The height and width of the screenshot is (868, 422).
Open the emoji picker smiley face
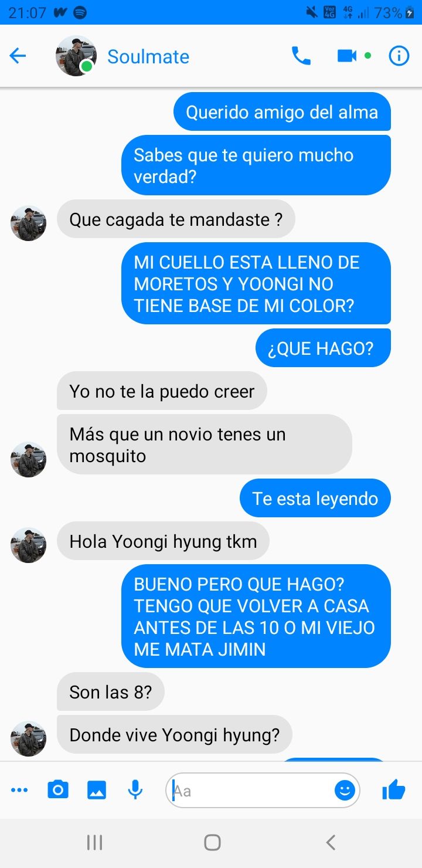click(345, 791)
